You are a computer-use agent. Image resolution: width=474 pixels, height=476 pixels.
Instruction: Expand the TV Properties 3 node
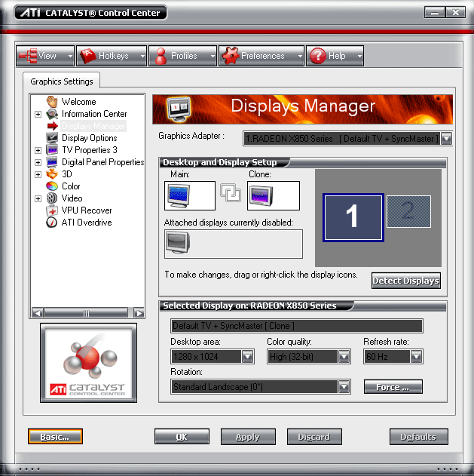pyautogui.click(x=38, y=150)
